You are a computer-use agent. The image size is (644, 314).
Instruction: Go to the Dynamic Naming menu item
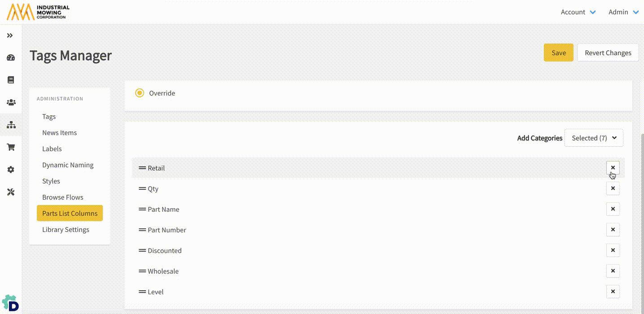[x=68, y=165]
